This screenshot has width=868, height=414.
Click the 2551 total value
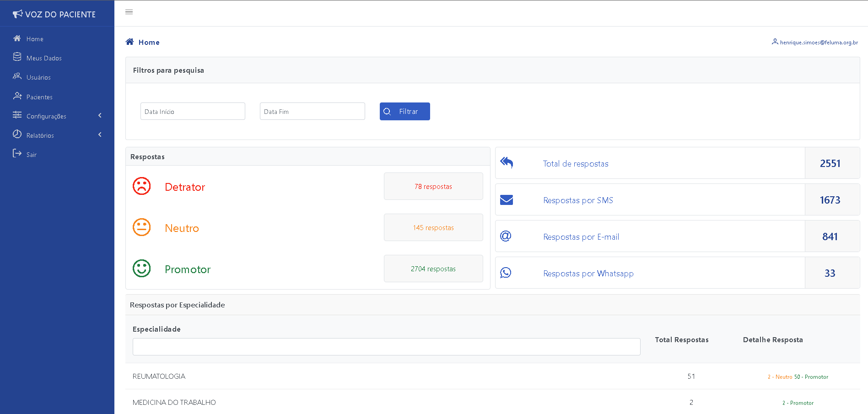pos(830,163)
